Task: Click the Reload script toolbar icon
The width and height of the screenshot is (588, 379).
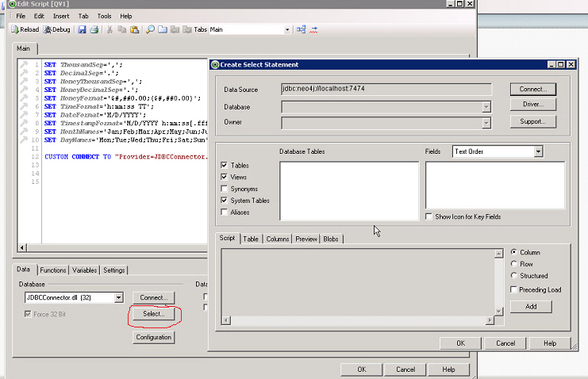Action: tap(25, 30)
